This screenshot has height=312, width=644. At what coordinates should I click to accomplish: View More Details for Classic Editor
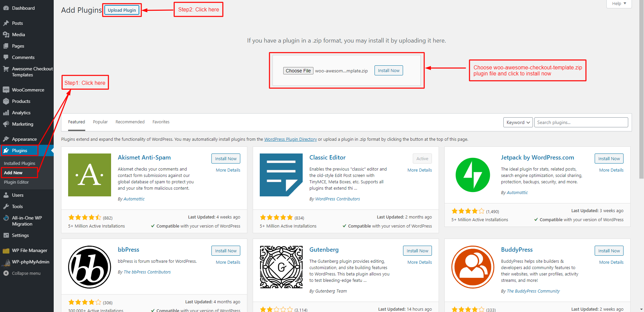click(x=419, y=170)
